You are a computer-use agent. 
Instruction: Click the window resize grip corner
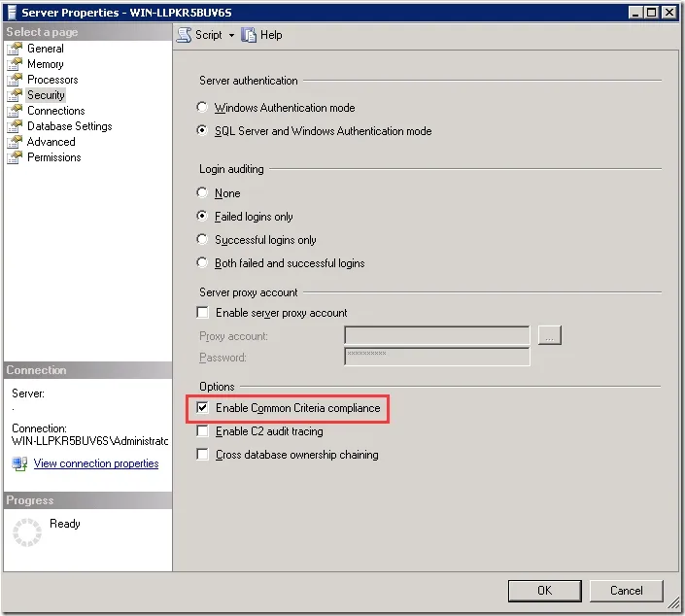click(x=673, y=603)
